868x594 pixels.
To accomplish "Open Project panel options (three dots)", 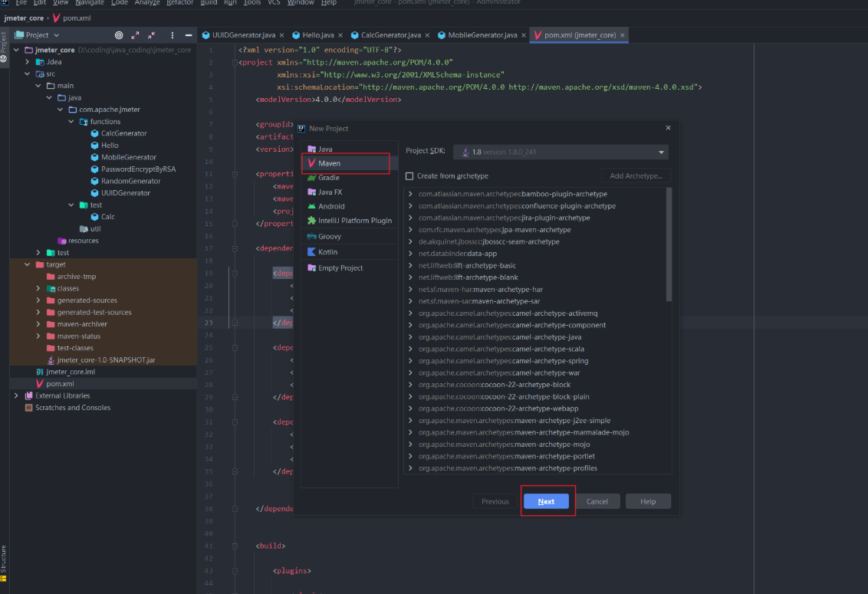I will click(x=173, y=35).
